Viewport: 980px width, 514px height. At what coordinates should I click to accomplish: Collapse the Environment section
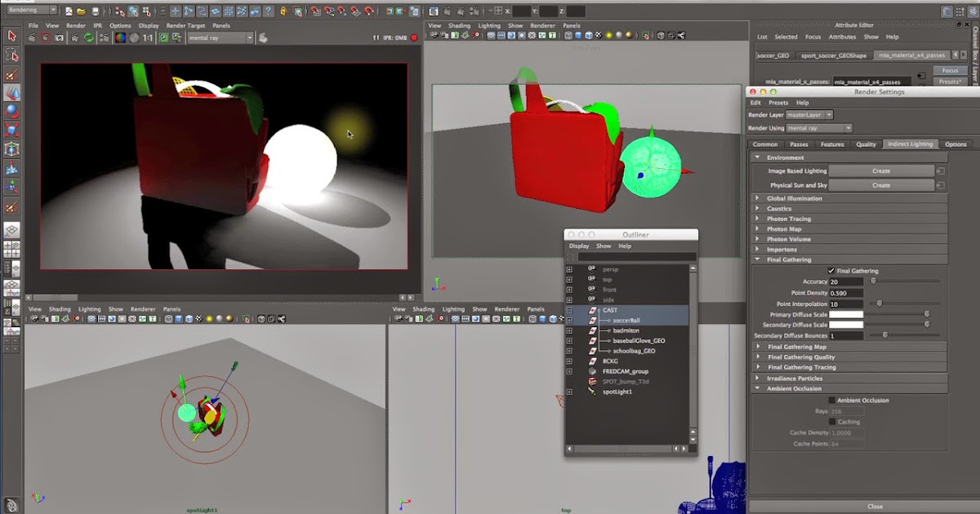click(755, 157)
